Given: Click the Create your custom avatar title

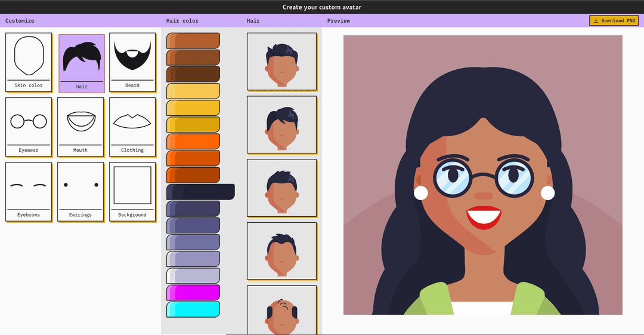Looking at the screenshot, I should point(322,7).
